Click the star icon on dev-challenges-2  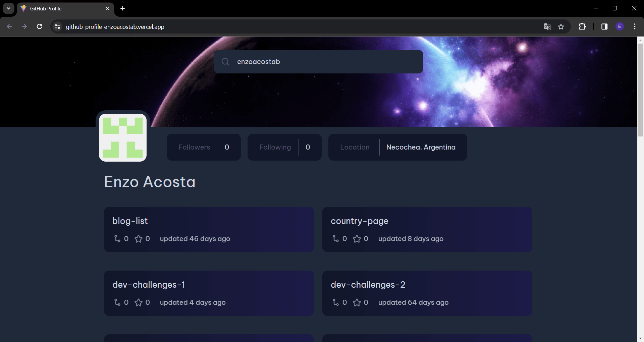pyautogui.click(x=357, y=302)
